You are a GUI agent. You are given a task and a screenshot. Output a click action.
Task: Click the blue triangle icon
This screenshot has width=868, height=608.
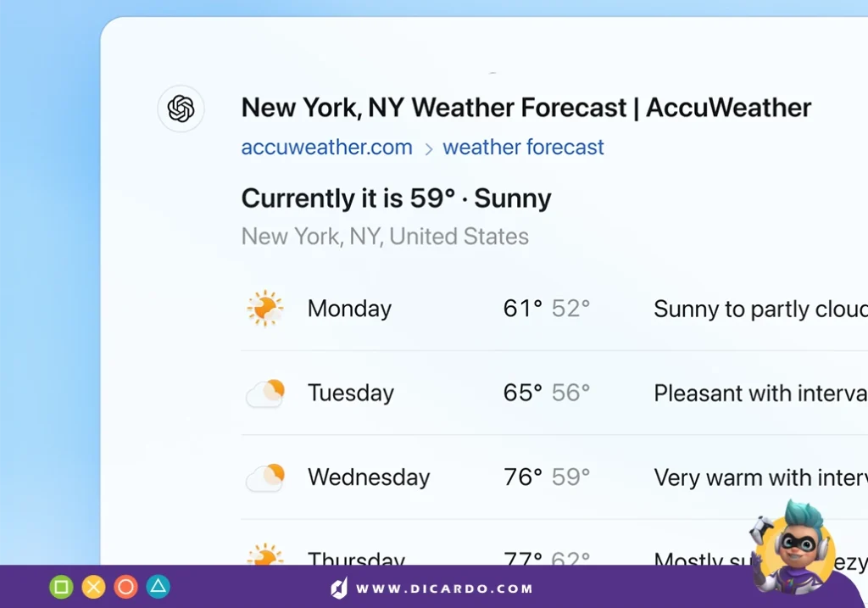pos(158,587)
